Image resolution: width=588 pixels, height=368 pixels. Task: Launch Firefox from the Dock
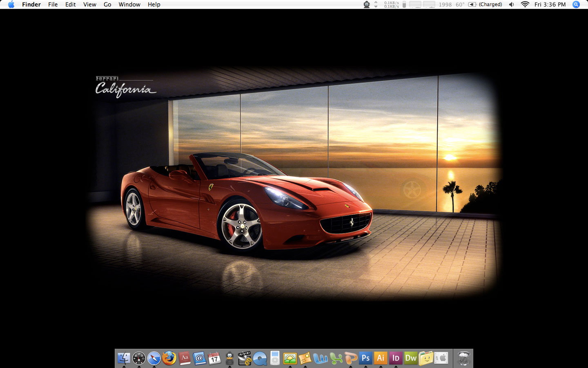pyautogui.click(x=169, y=358)
